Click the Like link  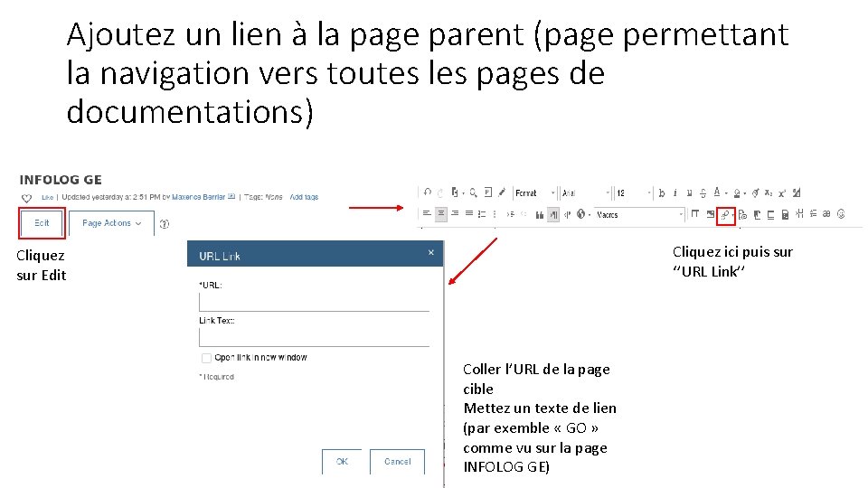click(x=48, y=197)
